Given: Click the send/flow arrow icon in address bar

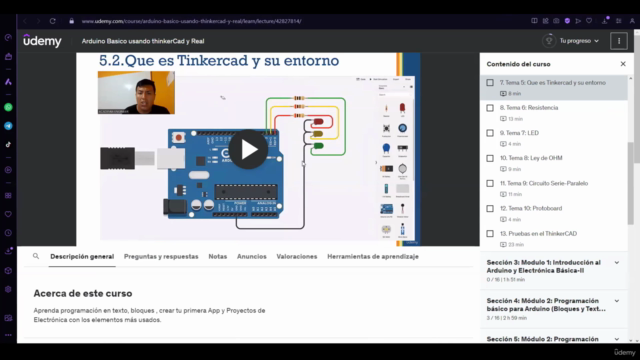Looking at the screenshot, I should click(x=578, y=21).
